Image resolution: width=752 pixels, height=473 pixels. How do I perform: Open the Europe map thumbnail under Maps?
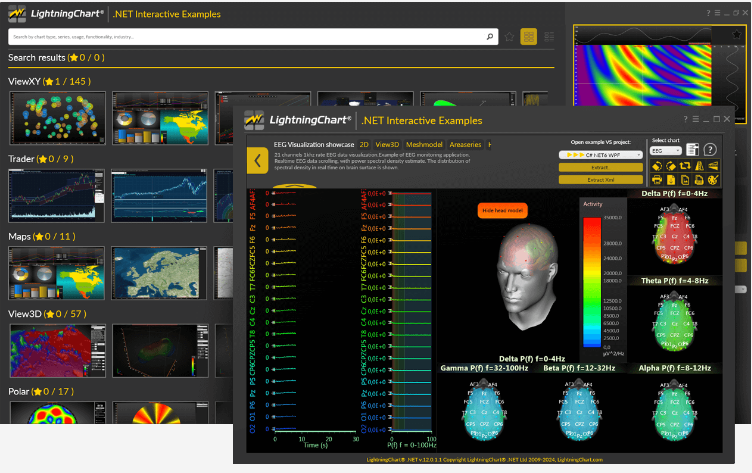pyautogui.click(x=159, y=273)
